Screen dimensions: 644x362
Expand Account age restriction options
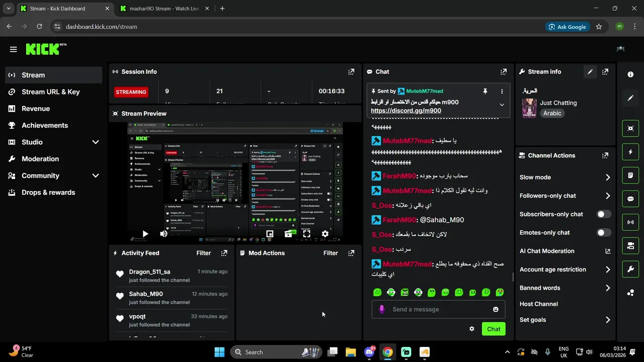point(608,269)
